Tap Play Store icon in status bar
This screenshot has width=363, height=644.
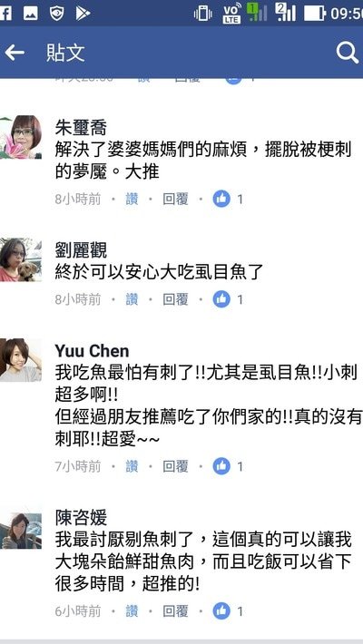point(83,14)
